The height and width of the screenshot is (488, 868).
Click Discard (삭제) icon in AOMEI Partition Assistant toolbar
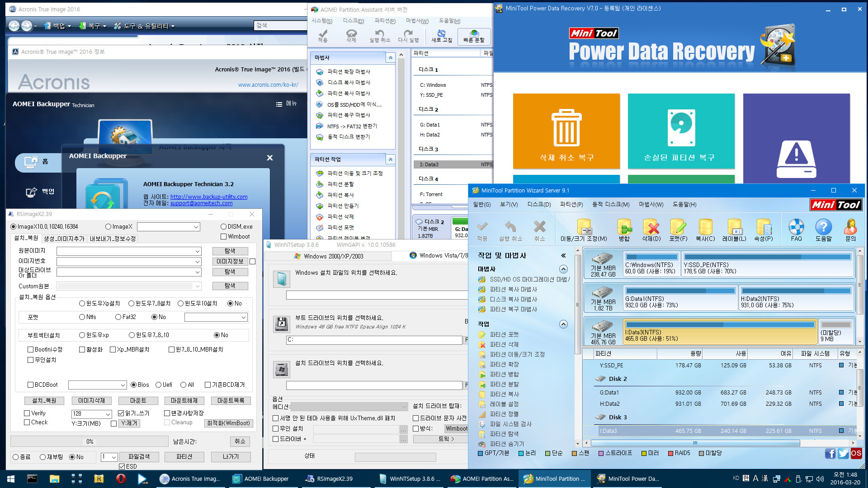point(351,36)
